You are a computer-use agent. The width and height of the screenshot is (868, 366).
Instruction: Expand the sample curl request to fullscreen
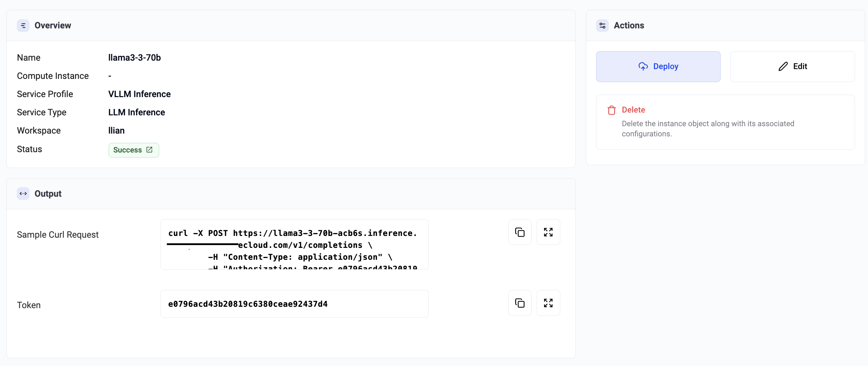[548, 232]
